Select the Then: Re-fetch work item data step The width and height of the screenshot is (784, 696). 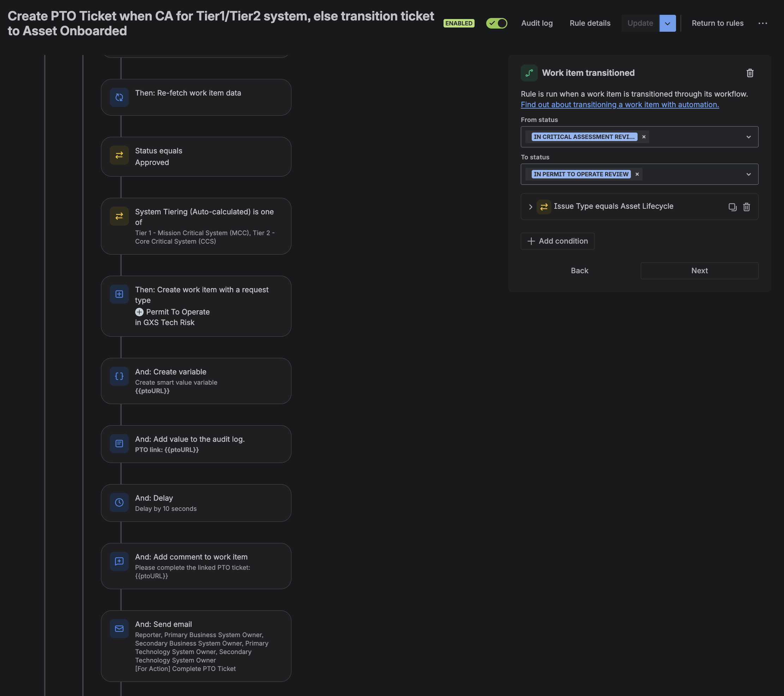(x=195, y=97)
